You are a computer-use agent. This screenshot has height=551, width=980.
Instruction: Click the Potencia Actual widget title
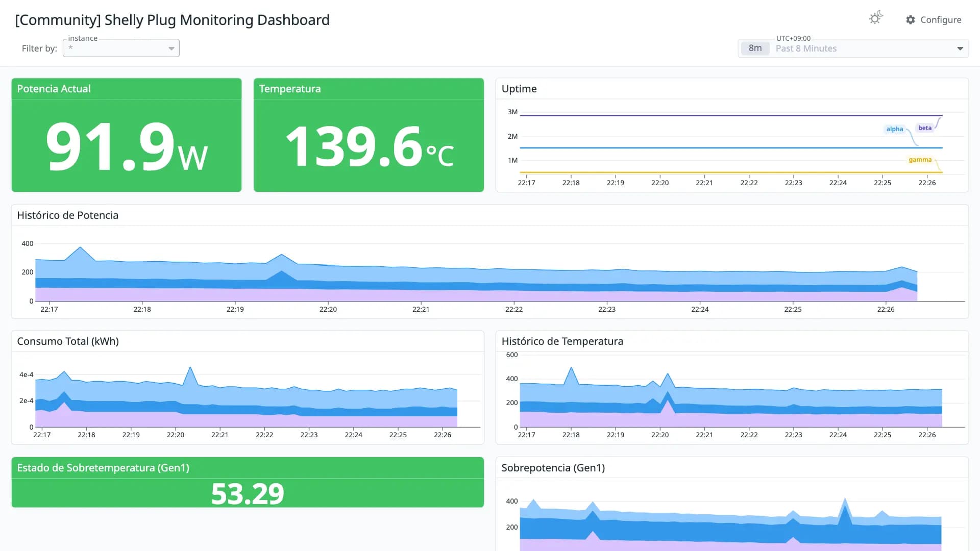point(54,89)
